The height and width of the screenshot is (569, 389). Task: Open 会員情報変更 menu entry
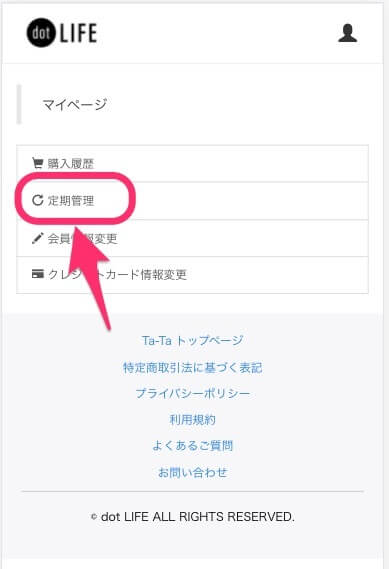coord(192,238)
